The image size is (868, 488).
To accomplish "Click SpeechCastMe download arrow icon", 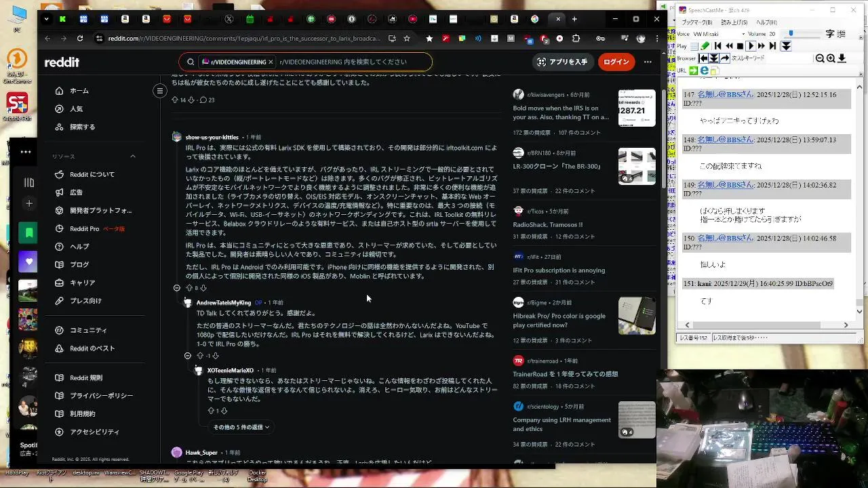I will [x=842, y=59].
